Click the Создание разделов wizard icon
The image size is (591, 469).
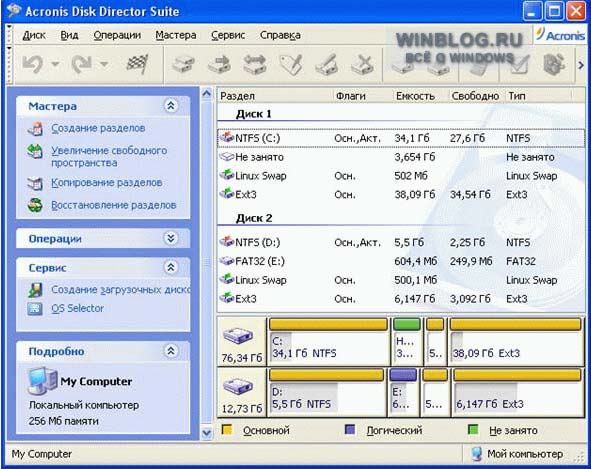35,129
